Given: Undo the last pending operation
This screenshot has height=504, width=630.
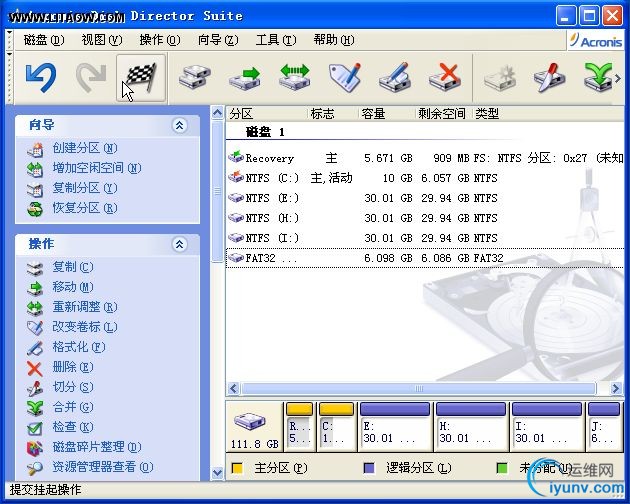Looking at the screenshot, I should [x=41, y=78].
